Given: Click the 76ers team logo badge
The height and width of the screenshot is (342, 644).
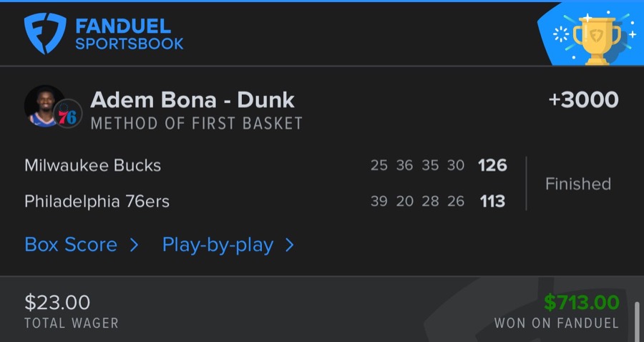Looking at the screenshot, I should tap(69, 114).
